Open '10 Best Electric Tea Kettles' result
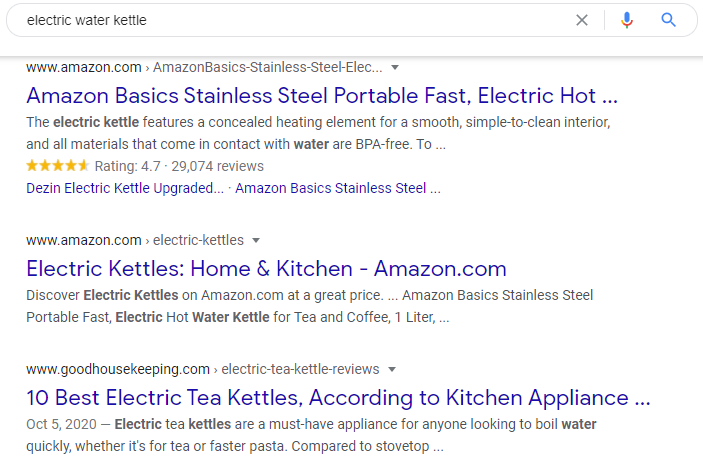The image size is (703, 457). point(338,397)
